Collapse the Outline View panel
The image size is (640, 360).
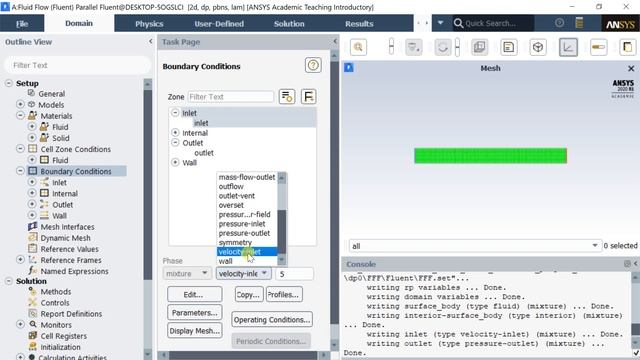coord(150,42)
